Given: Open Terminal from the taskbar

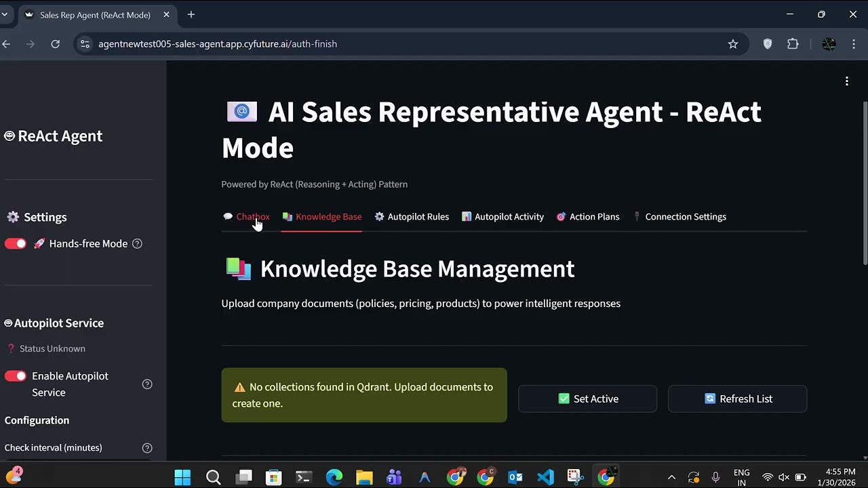Looking at the screenshot, I should coord(303,477).
